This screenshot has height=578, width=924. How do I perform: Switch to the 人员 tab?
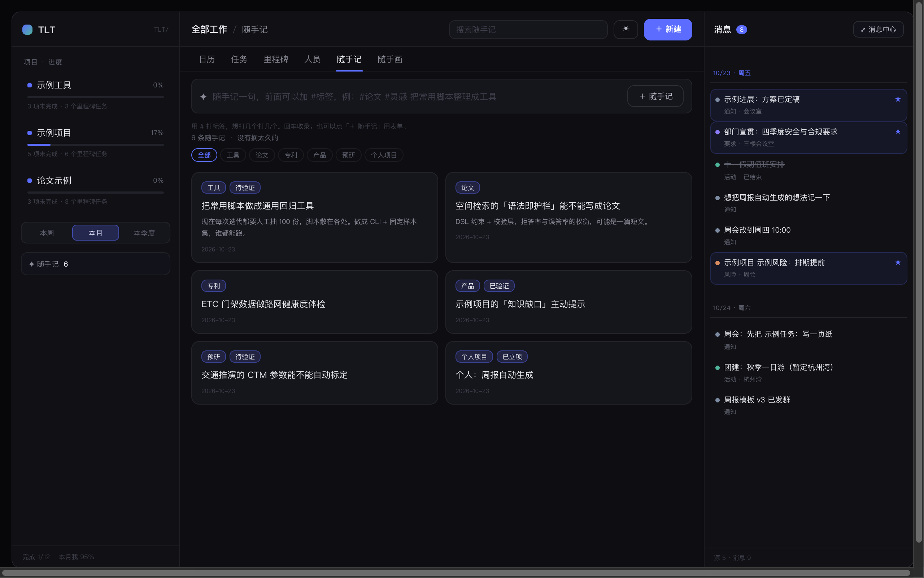point(312,59)
